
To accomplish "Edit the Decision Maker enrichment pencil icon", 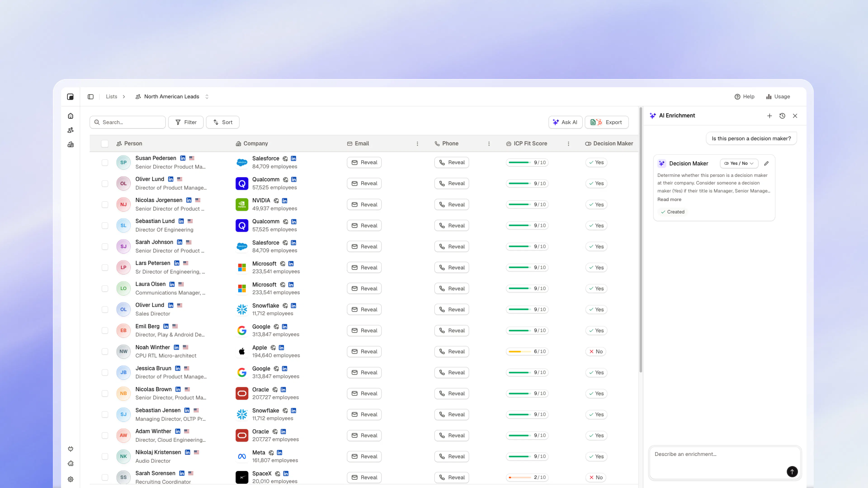I will pyautogui.click(x=767, y=163).
